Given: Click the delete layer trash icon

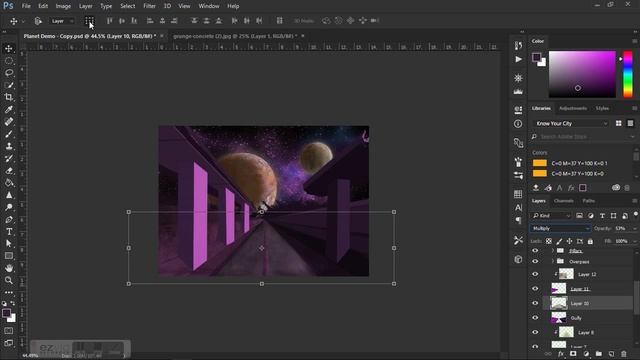Looking at the screenshot, I should point(623,354).
